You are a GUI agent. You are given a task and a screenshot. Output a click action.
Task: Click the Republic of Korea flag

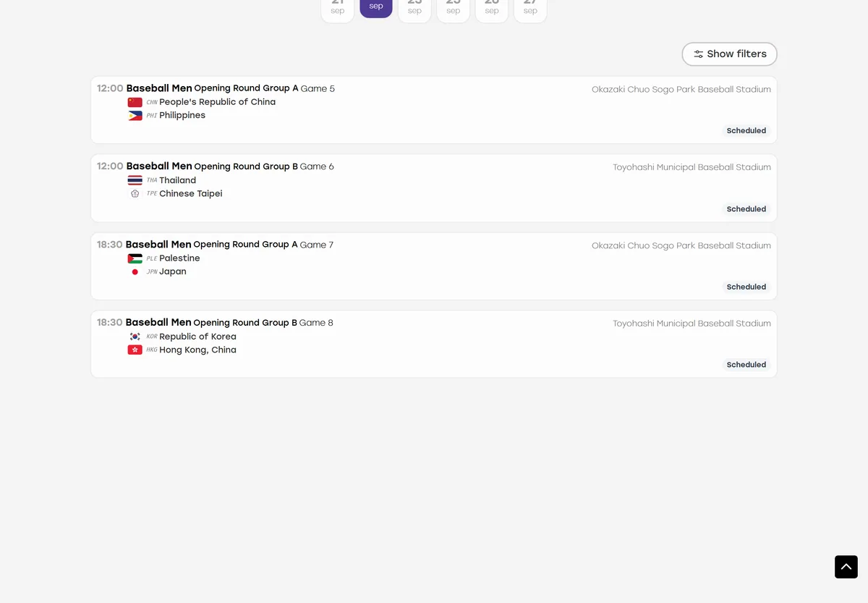click(135, 337)
